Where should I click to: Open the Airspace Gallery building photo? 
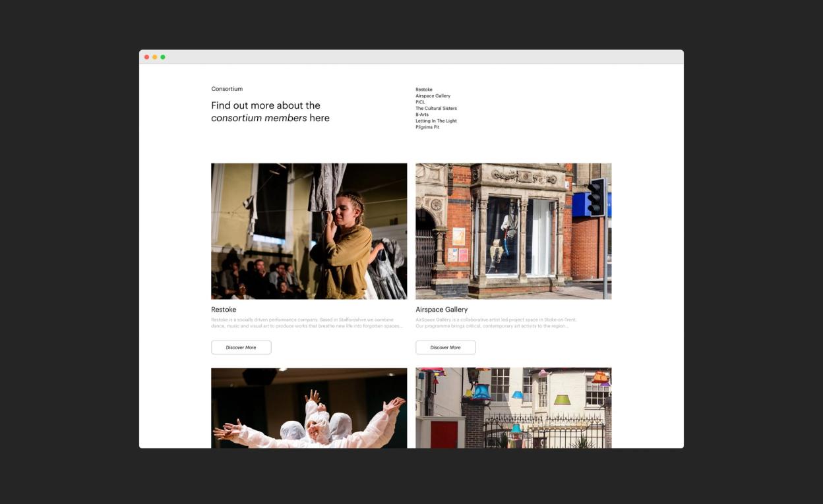tap(514, 231)
